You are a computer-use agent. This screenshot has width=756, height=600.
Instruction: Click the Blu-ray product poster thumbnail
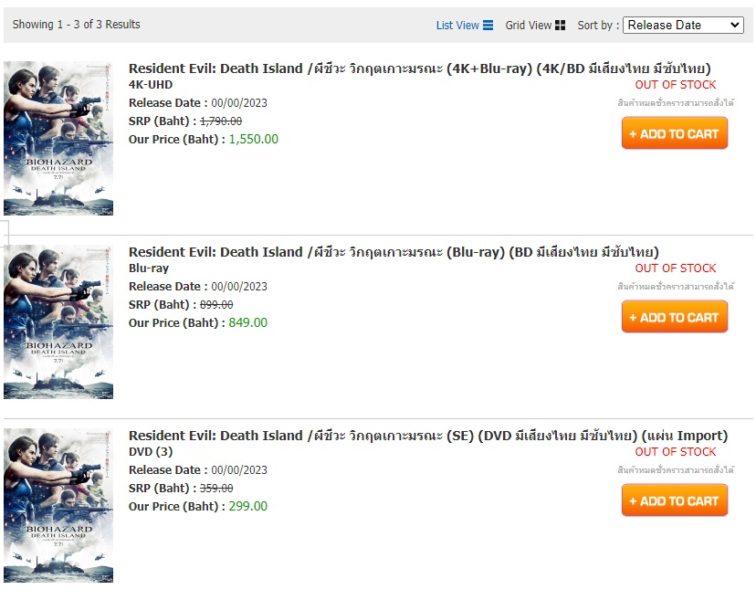[x=58, y=322]
